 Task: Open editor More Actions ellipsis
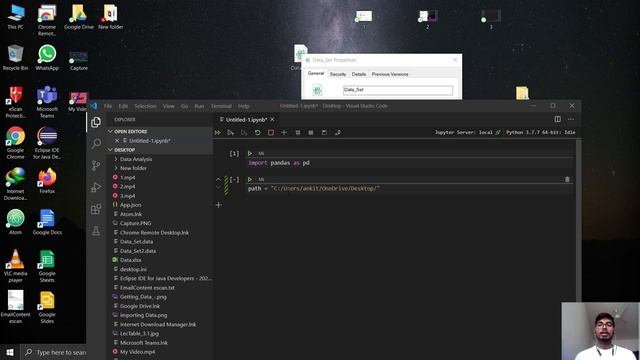point(571,119)
